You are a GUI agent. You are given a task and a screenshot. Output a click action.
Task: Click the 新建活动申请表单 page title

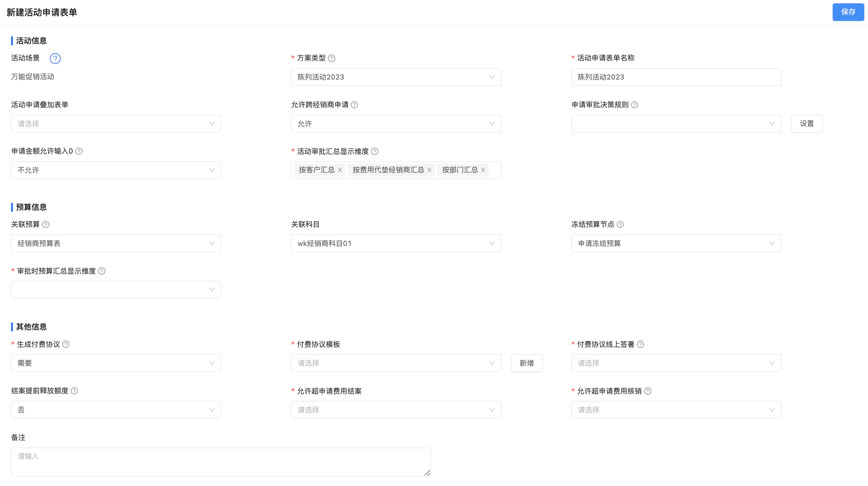(42, 13)
